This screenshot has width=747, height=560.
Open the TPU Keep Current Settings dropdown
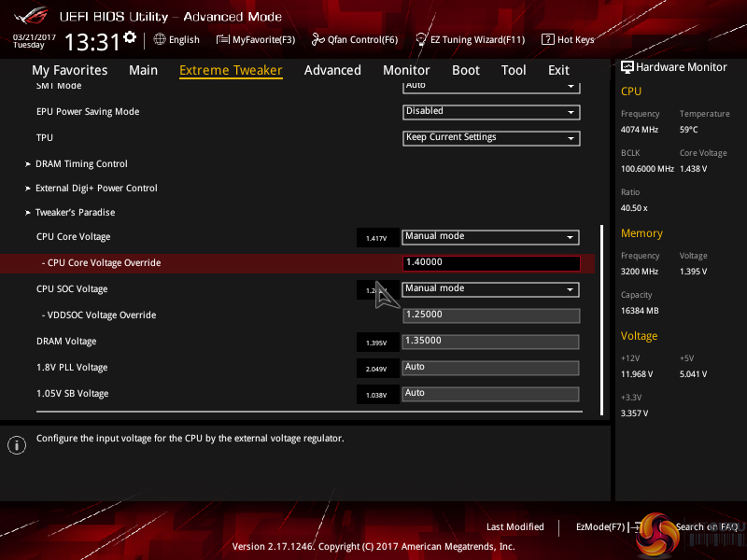point(491,138)
